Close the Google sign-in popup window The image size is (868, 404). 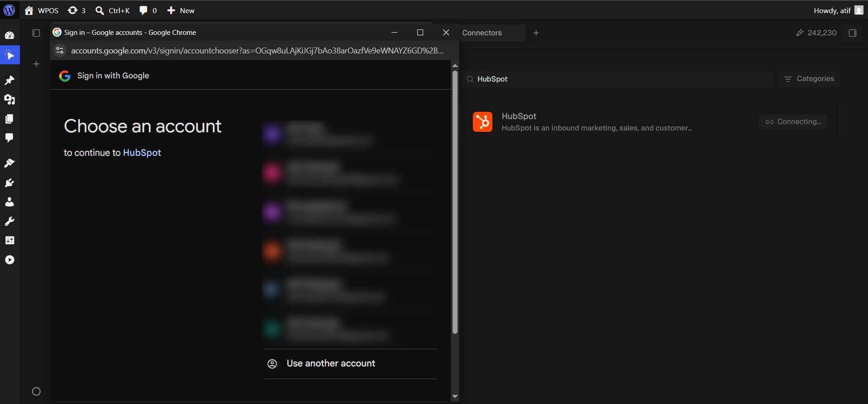(x=446, y=33)
